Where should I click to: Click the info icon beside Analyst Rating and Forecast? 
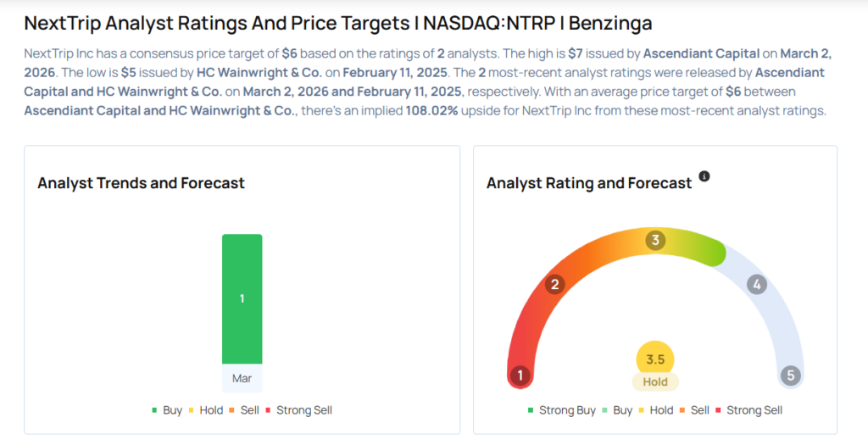coord(704,176)
